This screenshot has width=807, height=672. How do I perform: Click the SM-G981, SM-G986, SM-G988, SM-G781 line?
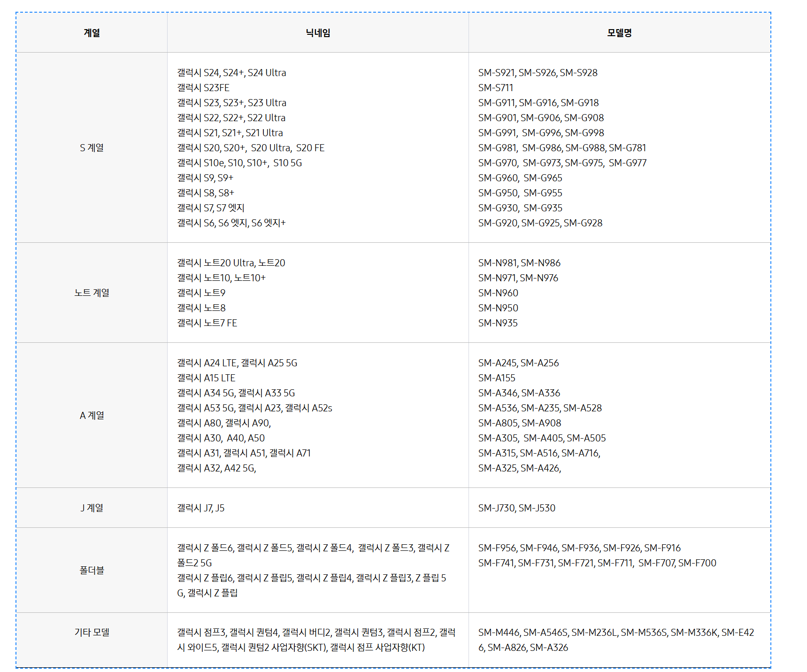point(562,148)
